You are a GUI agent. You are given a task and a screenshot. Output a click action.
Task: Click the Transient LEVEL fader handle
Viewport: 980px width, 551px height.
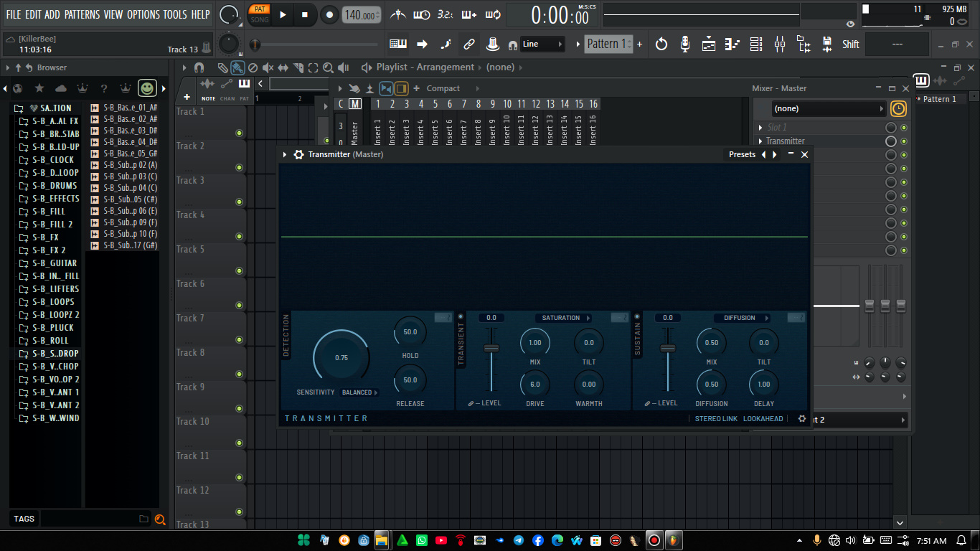click(x=491, y=348)
